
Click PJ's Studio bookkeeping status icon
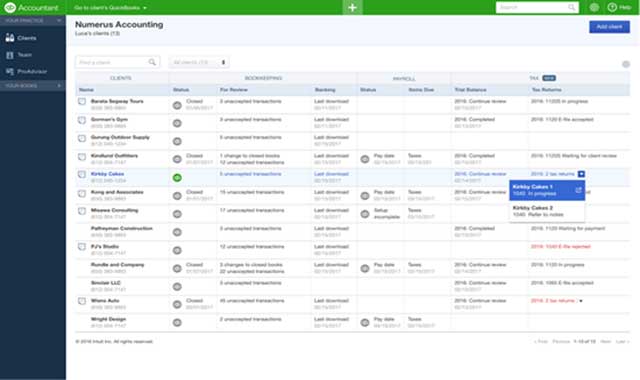tap(177, 250)
